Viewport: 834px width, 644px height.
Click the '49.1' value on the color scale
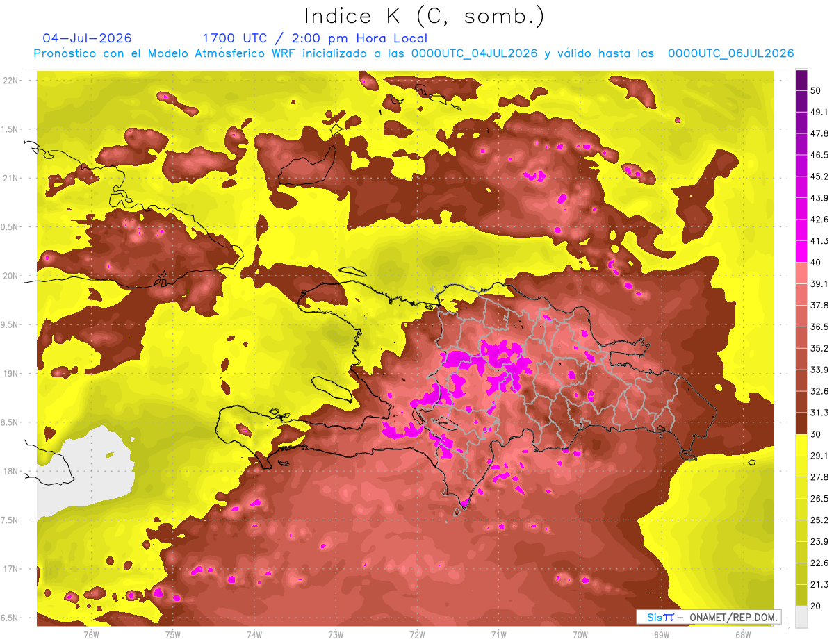click(819, 113)
